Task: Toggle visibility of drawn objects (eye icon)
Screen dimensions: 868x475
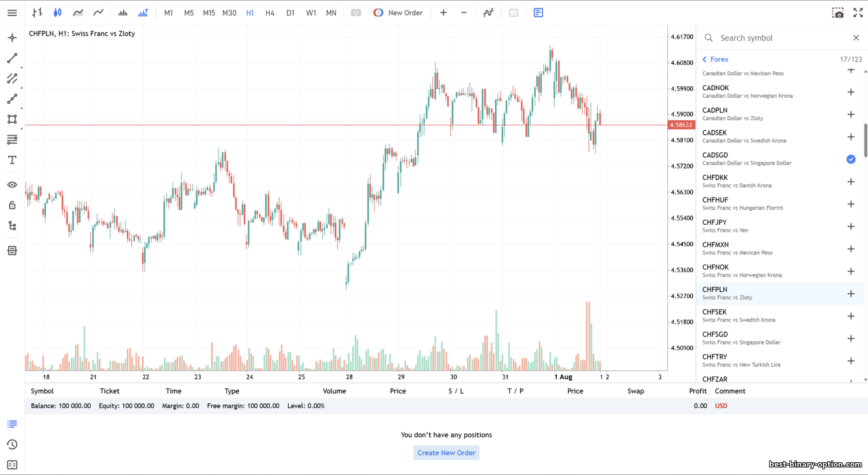Action: tap(12, 185)
